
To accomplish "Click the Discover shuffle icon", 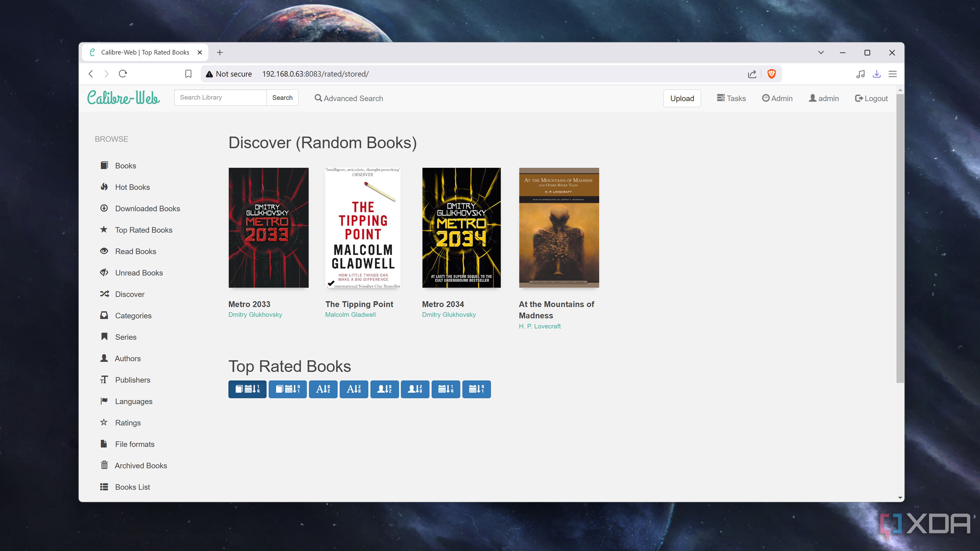I will pyautogui.click(x=104, y=294).
